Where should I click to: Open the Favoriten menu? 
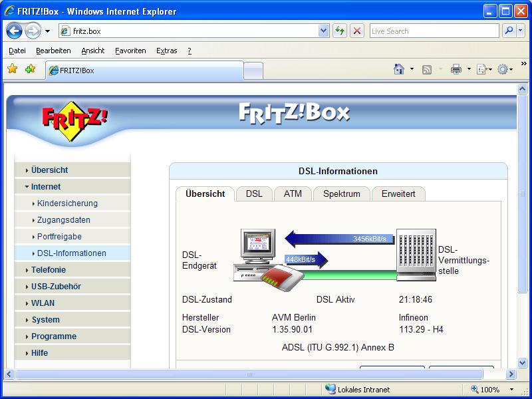pos(130,51)
